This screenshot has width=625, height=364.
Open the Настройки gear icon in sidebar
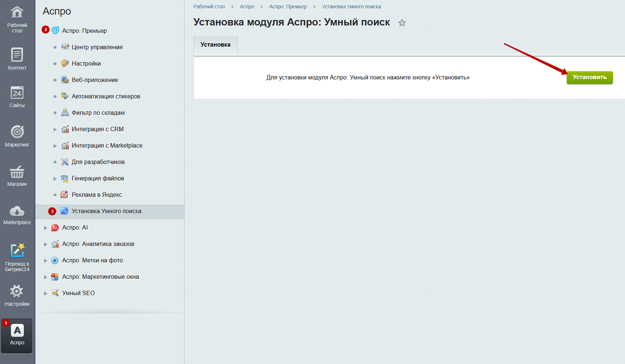[x=17, y=291]
